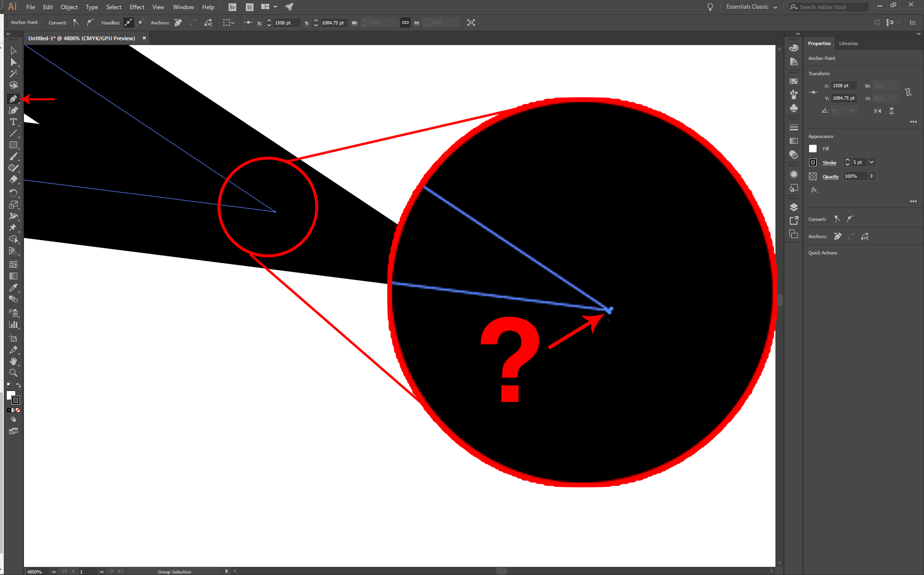924x575 pixels.
Task: Click the Stroke label link
Action: pos(829,163)
